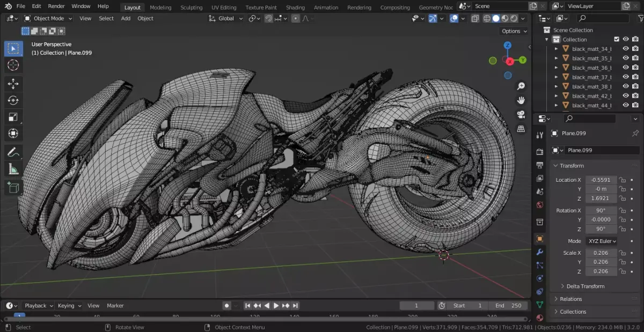Select the Cursor tool in left toolbar
The image size is (644, 332).
(13, 65)
